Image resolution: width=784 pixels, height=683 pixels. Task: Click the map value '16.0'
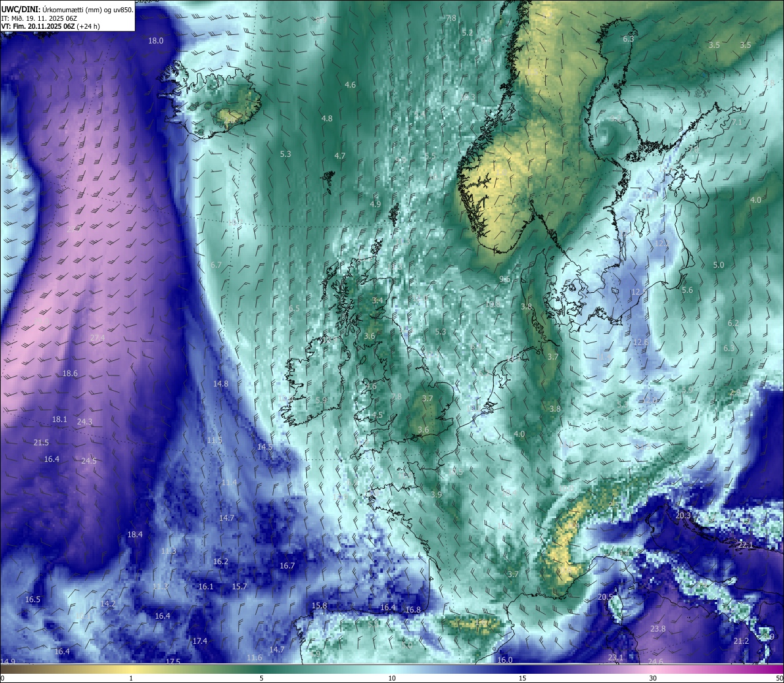click(x=505, y=660)
